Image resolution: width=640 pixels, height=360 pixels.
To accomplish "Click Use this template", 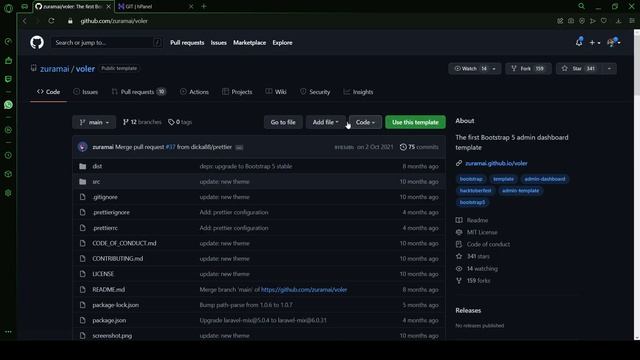I will pos(415,122).
